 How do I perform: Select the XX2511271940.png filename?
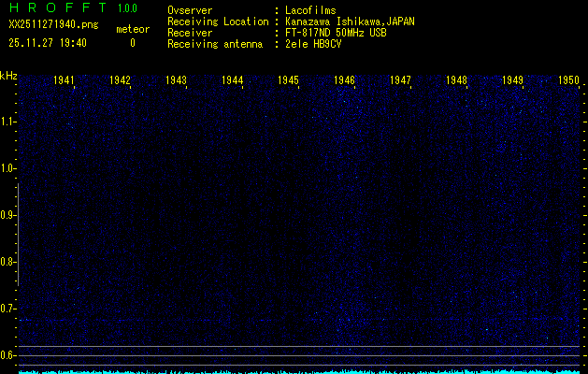tap(52, 24)
